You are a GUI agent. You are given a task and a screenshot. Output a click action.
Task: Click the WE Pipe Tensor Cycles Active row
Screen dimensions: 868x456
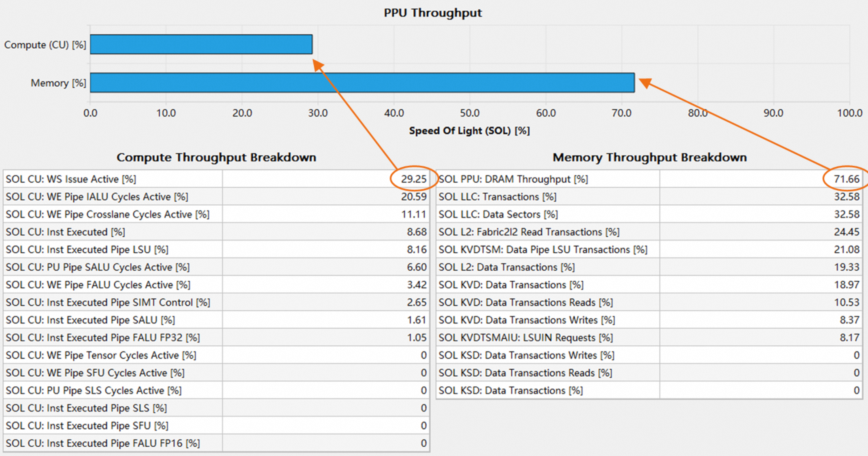[x=101, y=355]
